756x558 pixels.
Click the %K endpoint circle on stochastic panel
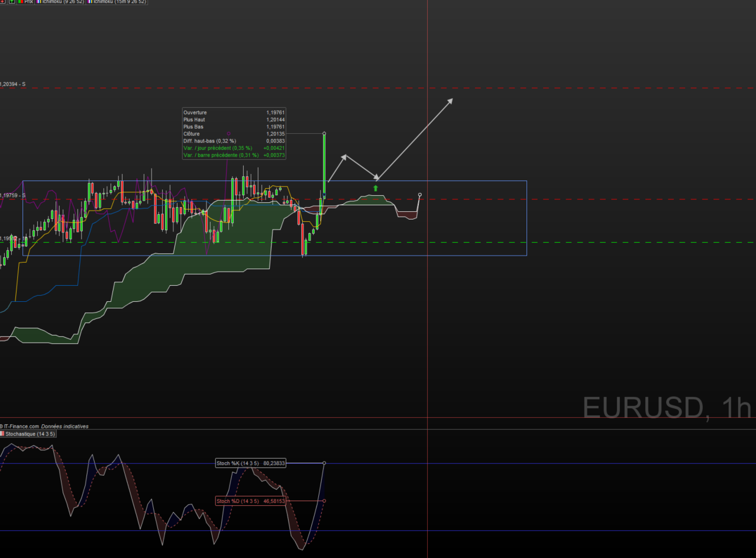point(324,463)
